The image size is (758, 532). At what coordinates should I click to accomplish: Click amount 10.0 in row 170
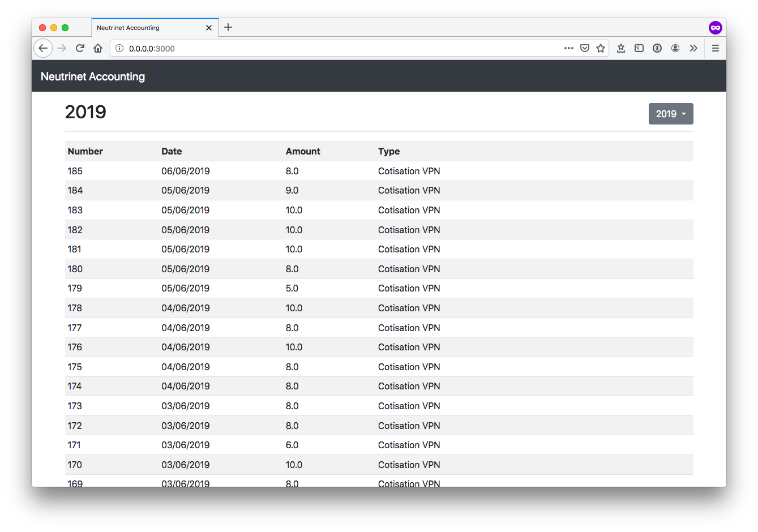[294, 465]
